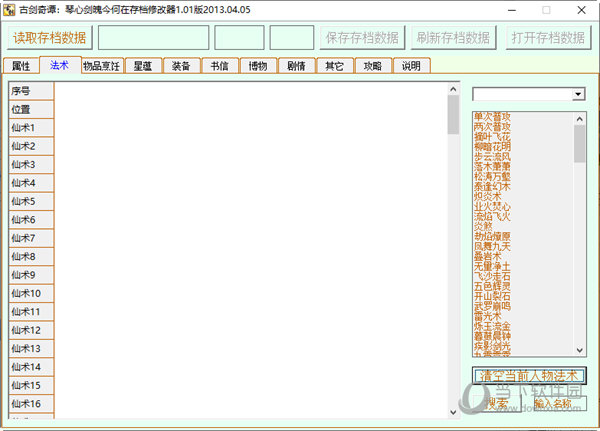
Task: Click the spell list scroll-down arrow
Action: [580, 350]
